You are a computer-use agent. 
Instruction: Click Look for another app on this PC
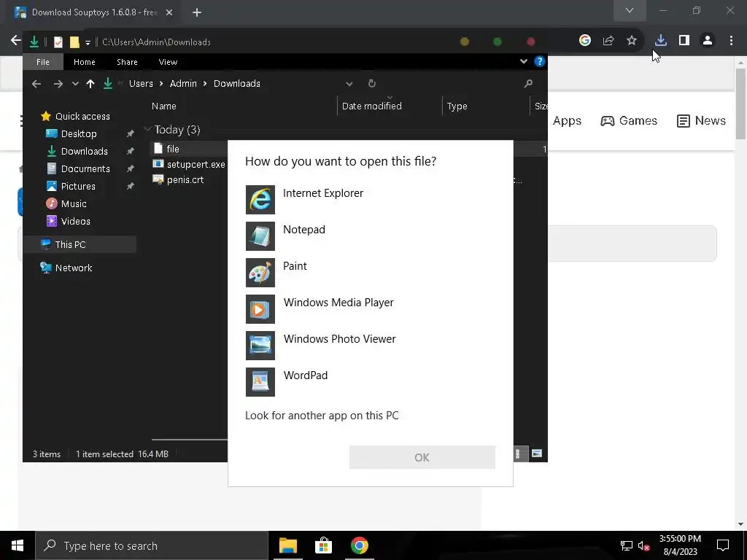pyautogui.click(x=322, y=415)
